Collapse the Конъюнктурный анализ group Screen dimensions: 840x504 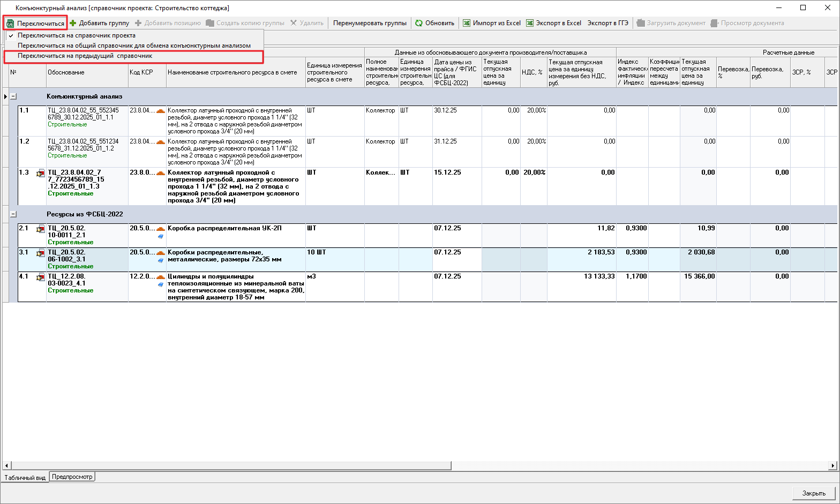tap(13, 96)
